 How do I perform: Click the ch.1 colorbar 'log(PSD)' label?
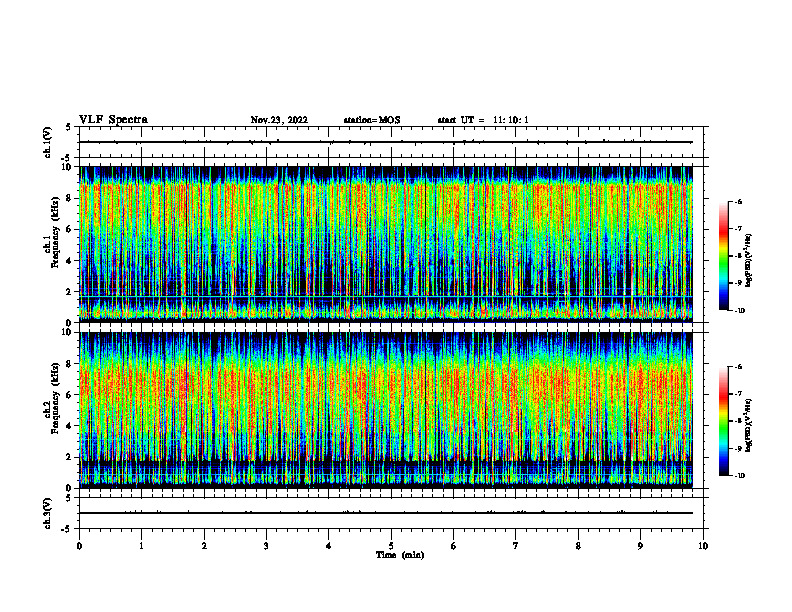pyautogui.click(x=748, y=261)
